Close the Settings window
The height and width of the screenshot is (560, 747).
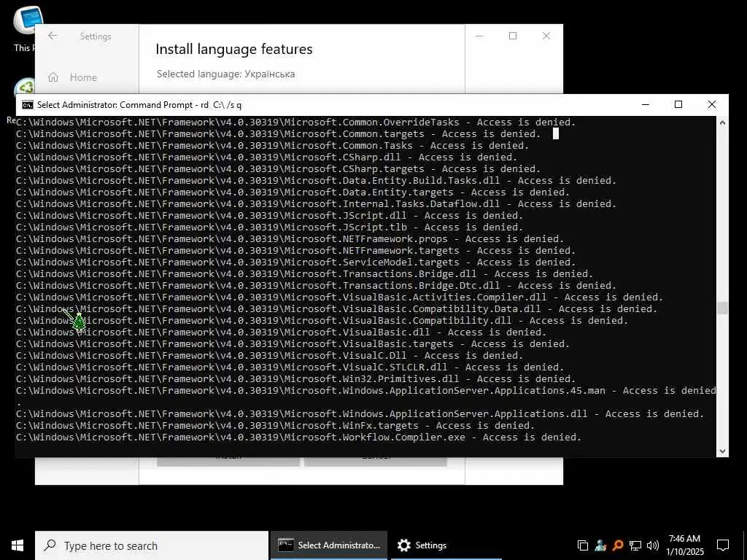[x=546, y=36]
